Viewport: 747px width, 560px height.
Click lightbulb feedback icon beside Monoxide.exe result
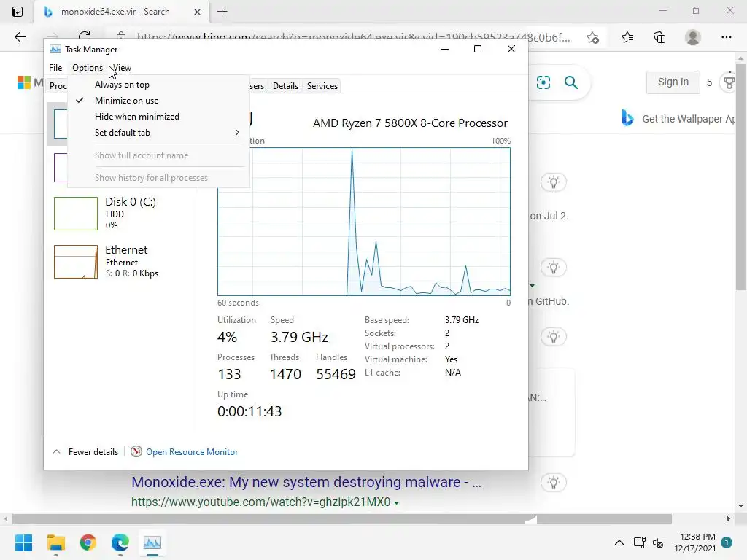553,483
